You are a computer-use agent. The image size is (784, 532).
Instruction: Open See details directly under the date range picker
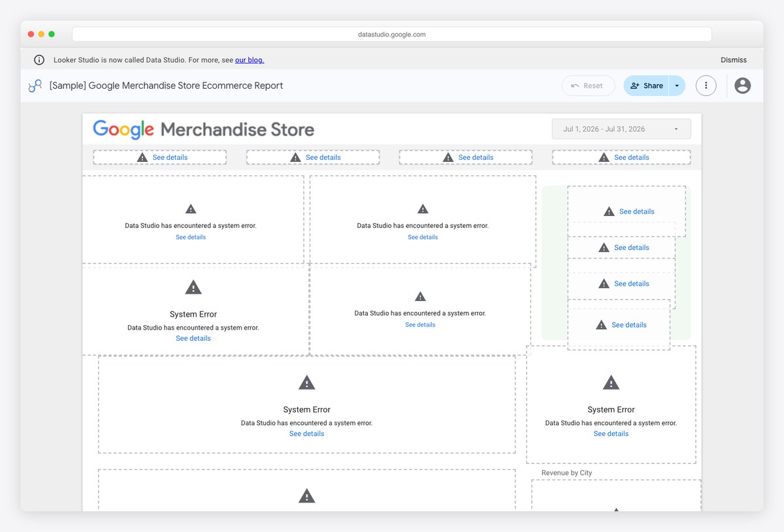coord(632,157)
